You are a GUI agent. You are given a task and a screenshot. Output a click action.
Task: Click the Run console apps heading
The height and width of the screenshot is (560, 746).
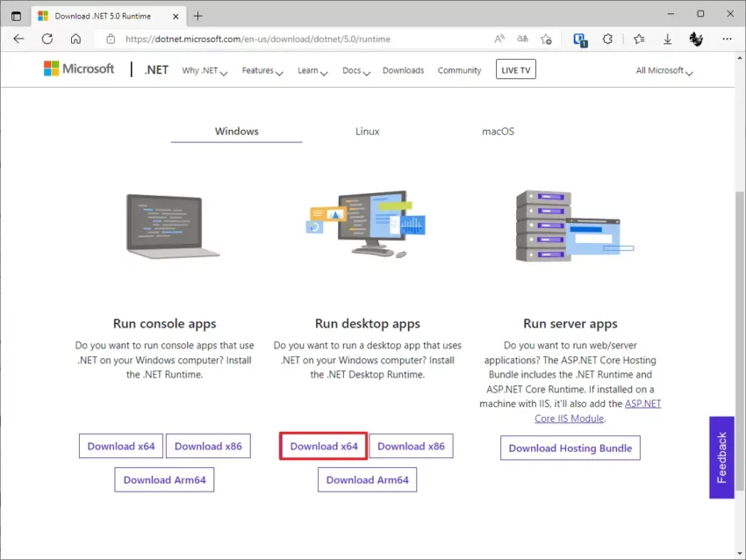[165, 324]
